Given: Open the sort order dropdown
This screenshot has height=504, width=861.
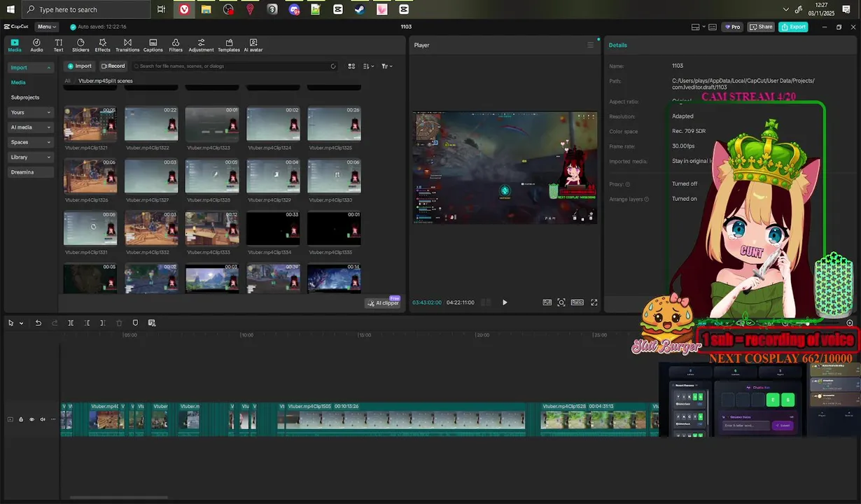Looking at the screenshot, I should point(369,66).
